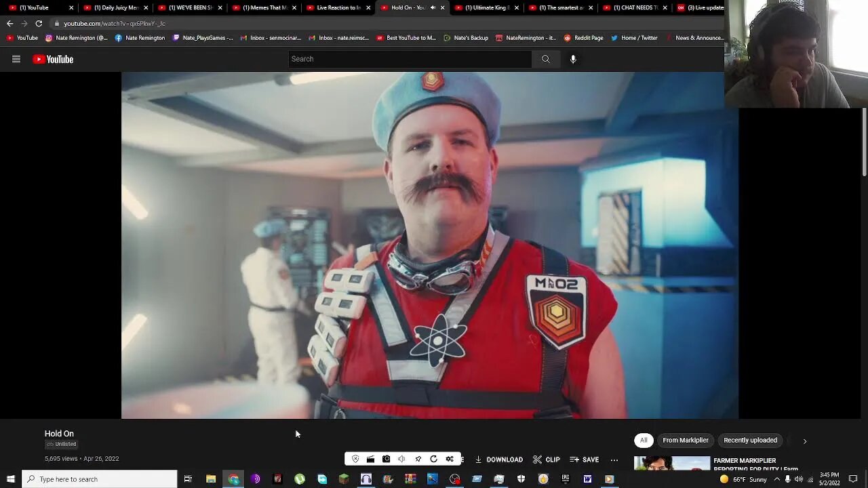This screenshot has width=868, height=488.
Task: Click the clapperboard icon in floating toolbar
Action: point(370,459)
